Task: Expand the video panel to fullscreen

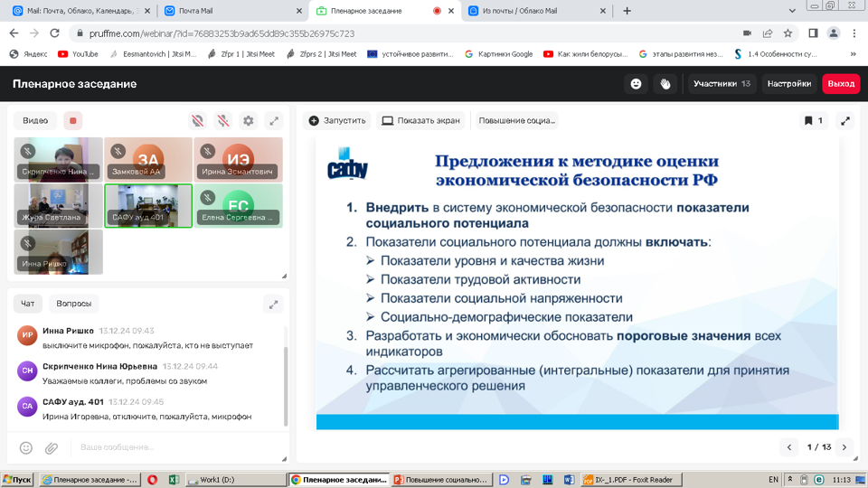Action: coord(273,120)
